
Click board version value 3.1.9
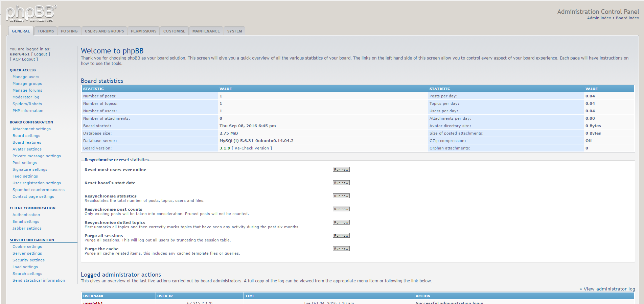coord(225,148)
